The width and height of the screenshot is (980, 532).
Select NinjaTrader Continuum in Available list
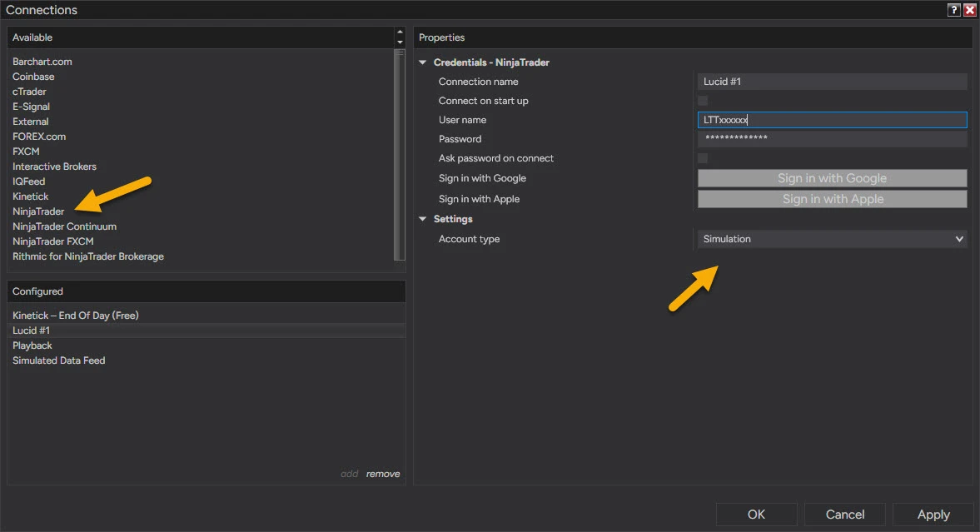pyautogui.click(x=64, y=226)
